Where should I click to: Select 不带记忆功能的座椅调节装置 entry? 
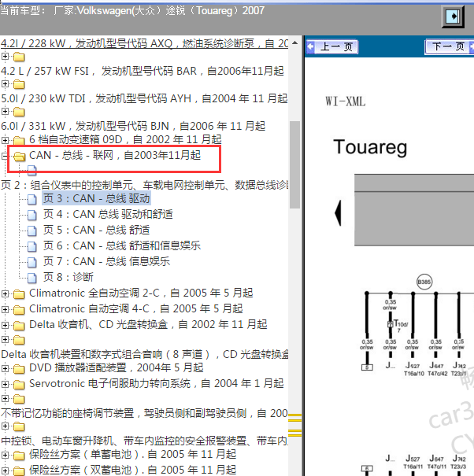pos(144,413)
